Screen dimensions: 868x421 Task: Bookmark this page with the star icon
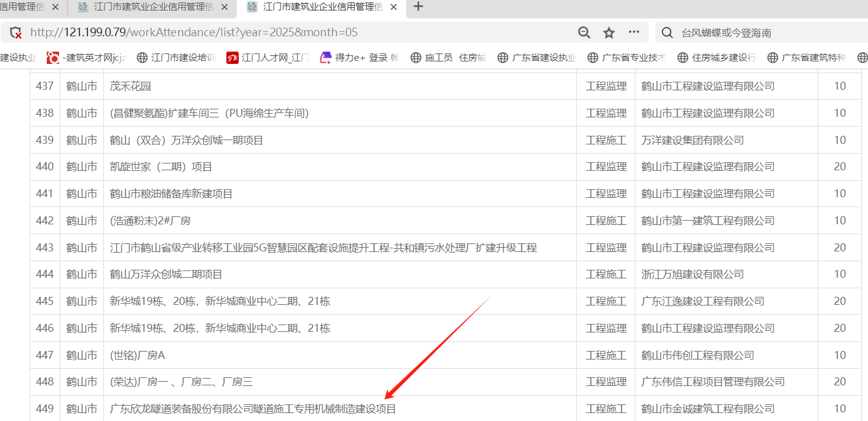click(609, 33)
